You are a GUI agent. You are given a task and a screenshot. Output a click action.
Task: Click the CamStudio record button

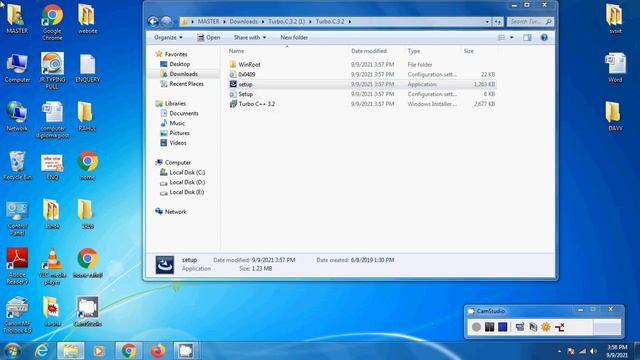(x=476, y=327)
